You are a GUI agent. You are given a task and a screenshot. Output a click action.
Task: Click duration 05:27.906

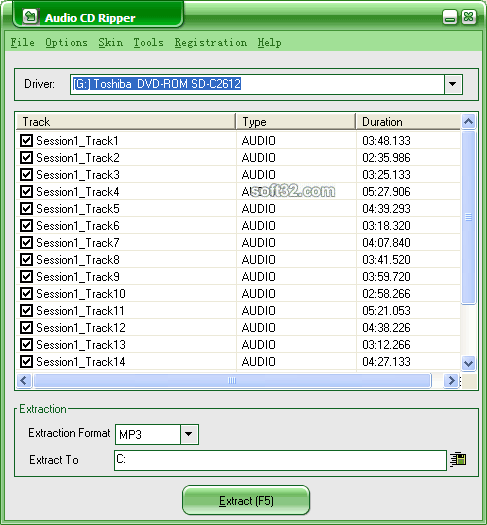[386, 192]
